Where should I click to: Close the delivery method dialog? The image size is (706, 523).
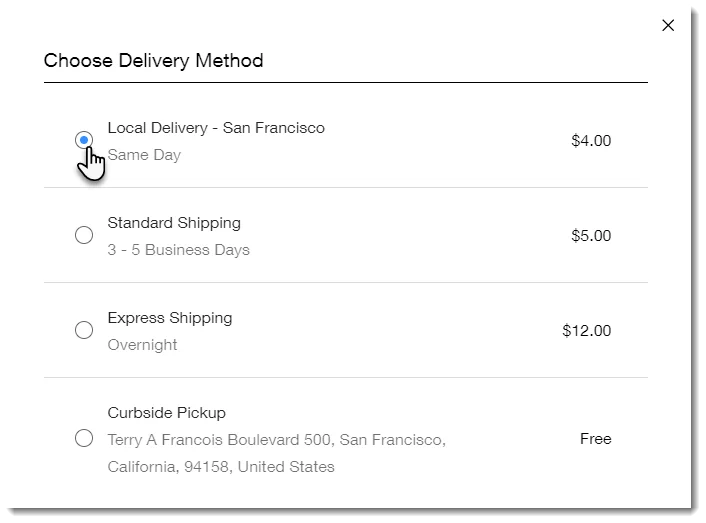pos(668,25)
